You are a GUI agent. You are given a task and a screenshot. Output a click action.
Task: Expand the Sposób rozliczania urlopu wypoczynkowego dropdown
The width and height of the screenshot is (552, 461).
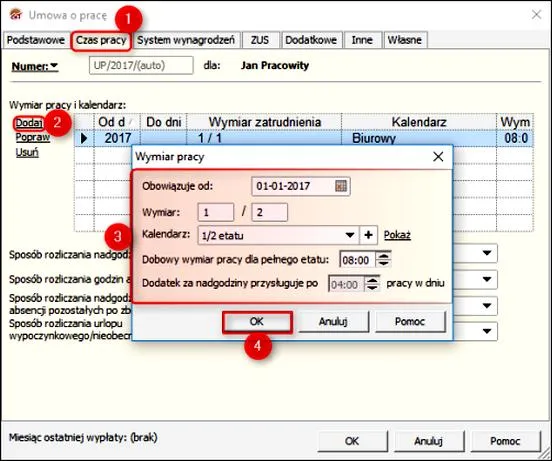[487, 331]
